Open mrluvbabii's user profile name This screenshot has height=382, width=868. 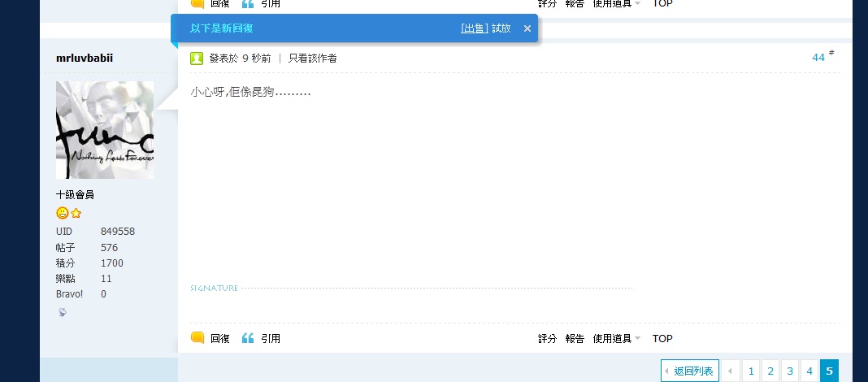point(85,59)
